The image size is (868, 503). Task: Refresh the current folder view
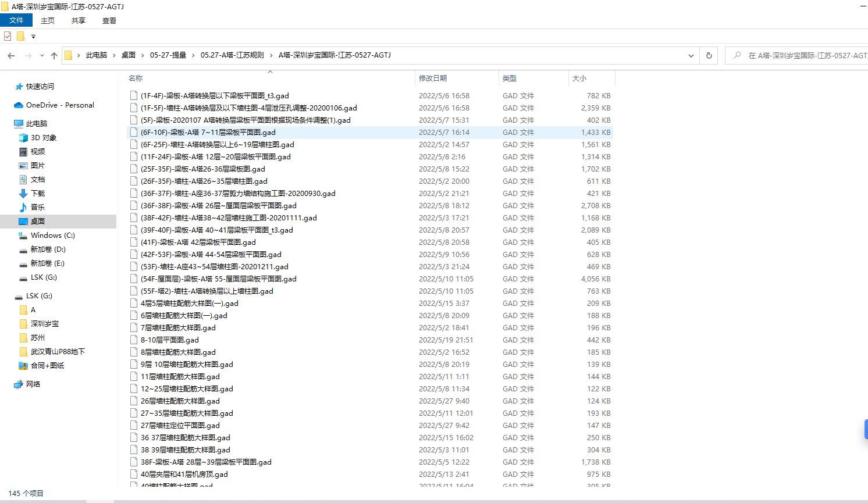pos(709,56)
